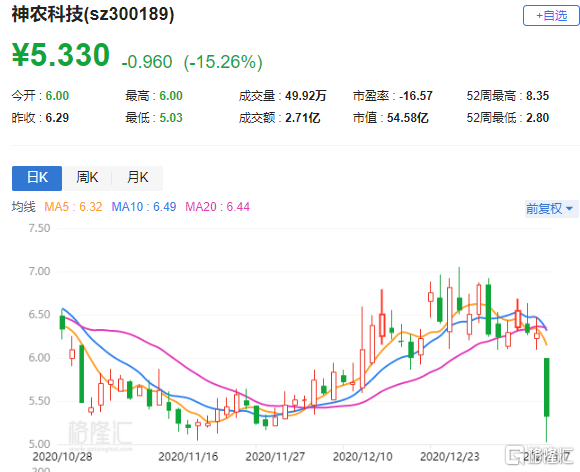This screenshot has width=580, height=472.
Task: Click the current price ¥5.330
Action: coord(61,55)
